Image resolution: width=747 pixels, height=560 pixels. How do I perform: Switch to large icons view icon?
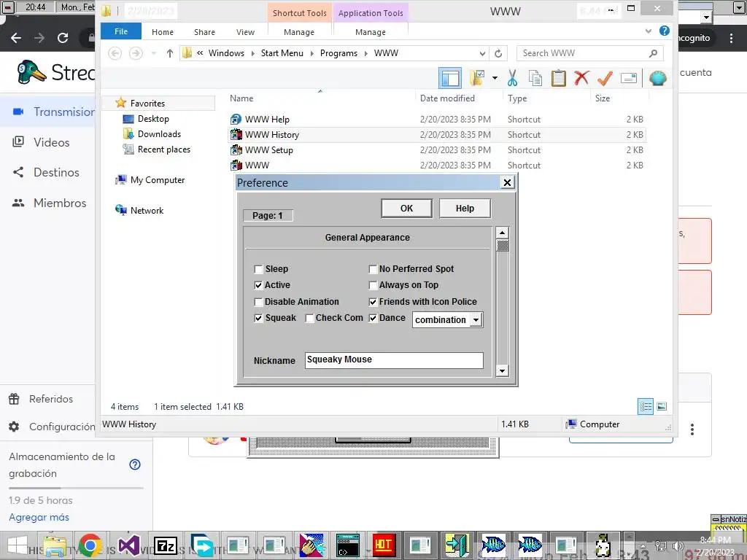click(662, 406)
